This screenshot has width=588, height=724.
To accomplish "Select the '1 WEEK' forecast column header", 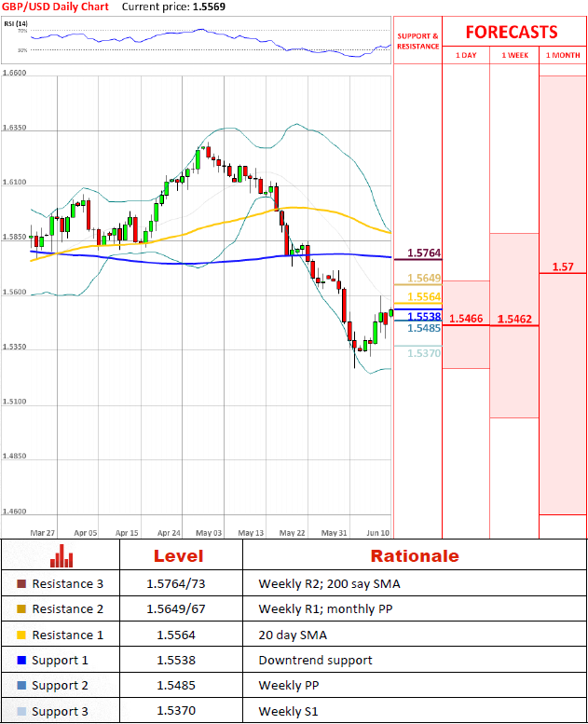I will point(514,55).
